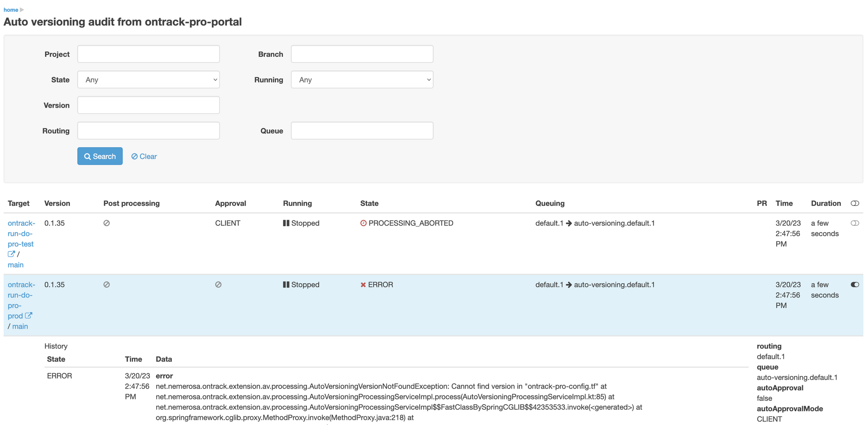The width and height of the screenshot is (868, 425).
Task: Open main branch link in ERROR row
Action: [x=20, y=326]
